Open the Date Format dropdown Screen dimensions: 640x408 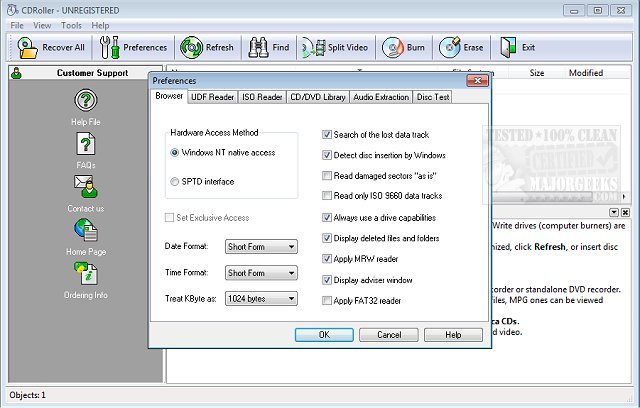coord(261,246)
